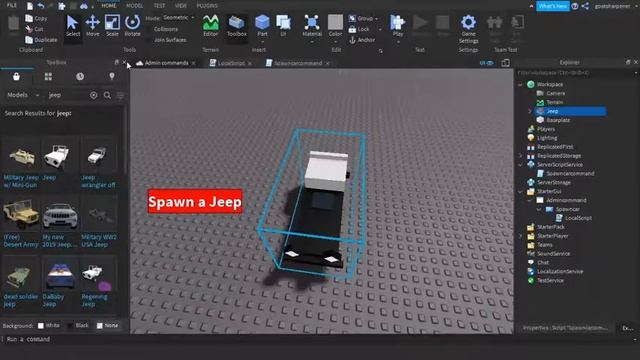This screenshot has height=360, width=640.
Task: Click the red Spawn a Jeep button
Action: (195, 201)
